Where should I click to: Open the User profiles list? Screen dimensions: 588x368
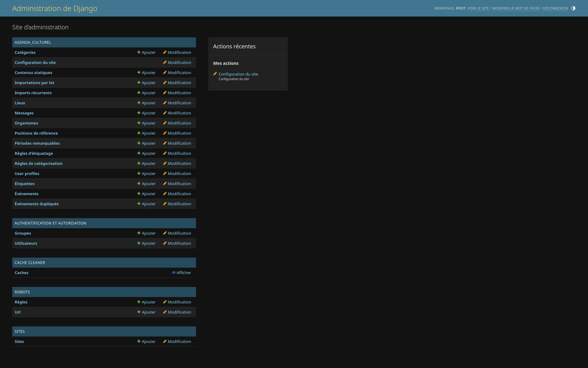(x=27, y=174)
